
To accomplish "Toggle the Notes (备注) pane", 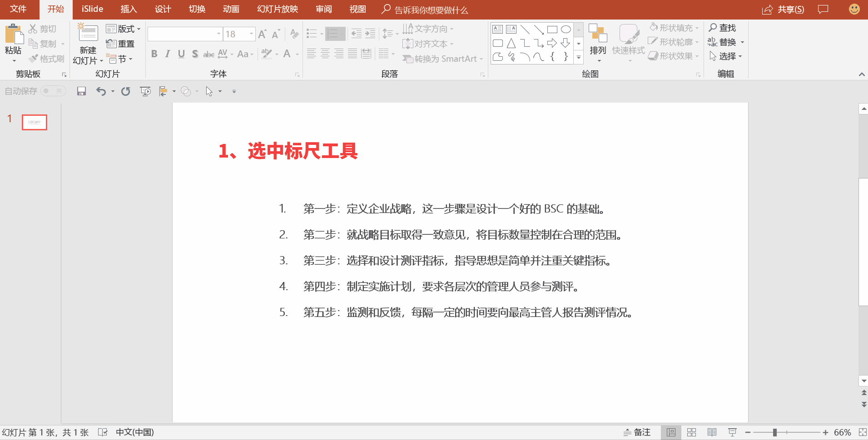I will (x=637, y=432).
